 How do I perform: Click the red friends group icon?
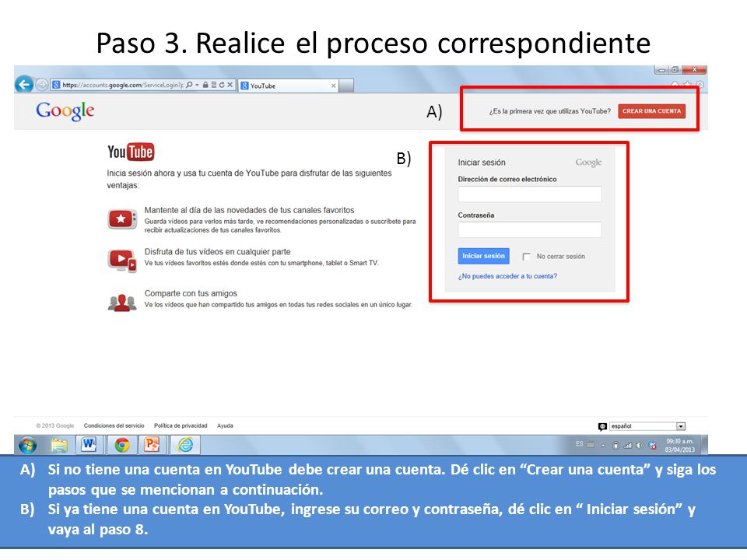tap(122, 303)
